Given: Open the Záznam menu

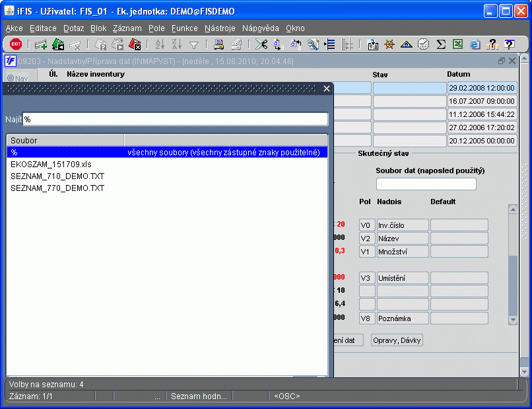Looking at the screenshot, I should [127, 28].
